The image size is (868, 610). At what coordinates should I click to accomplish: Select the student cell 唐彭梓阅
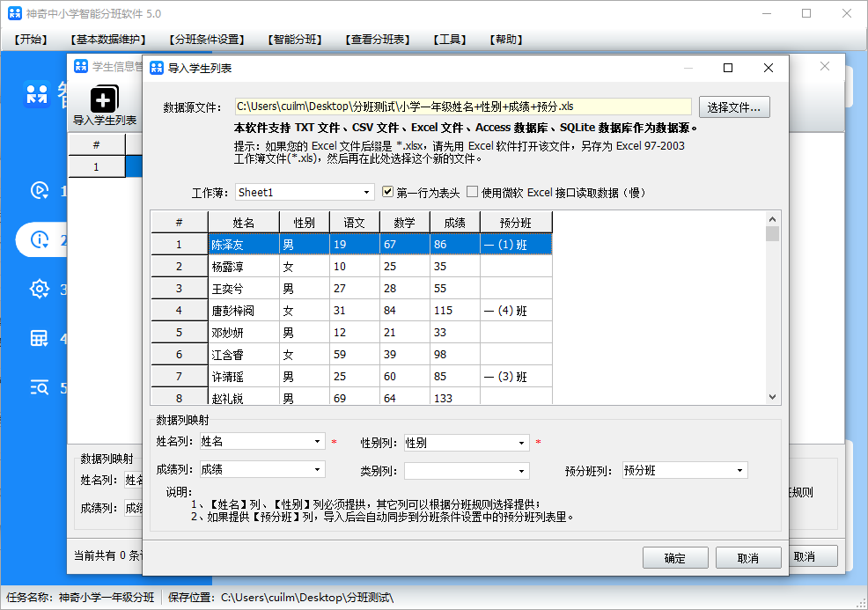coord(244,311)
